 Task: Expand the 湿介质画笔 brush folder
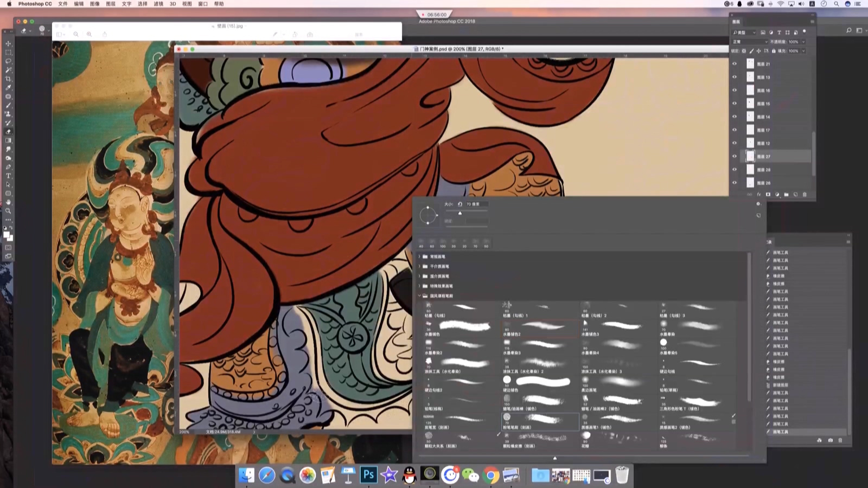point(419,276)
